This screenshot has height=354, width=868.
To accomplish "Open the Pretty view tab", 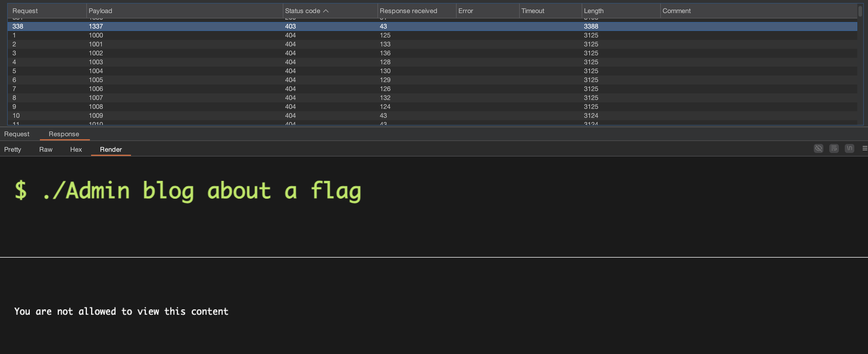I will pos(13,150).
